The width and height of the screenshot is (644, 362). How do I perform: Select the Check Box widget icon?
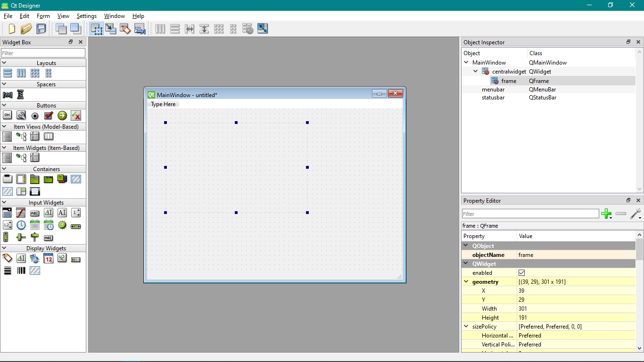[x=49, y=115]
